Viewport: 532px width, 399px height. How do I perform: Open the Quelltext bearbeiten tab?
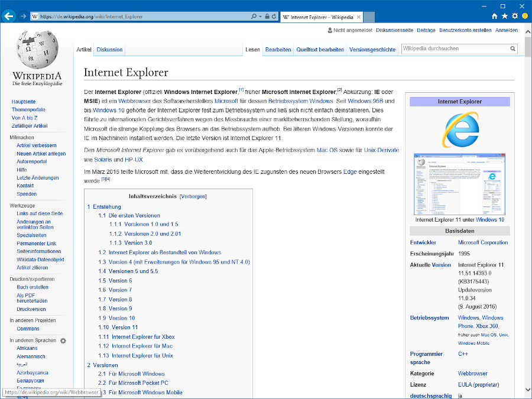(320, 50)
